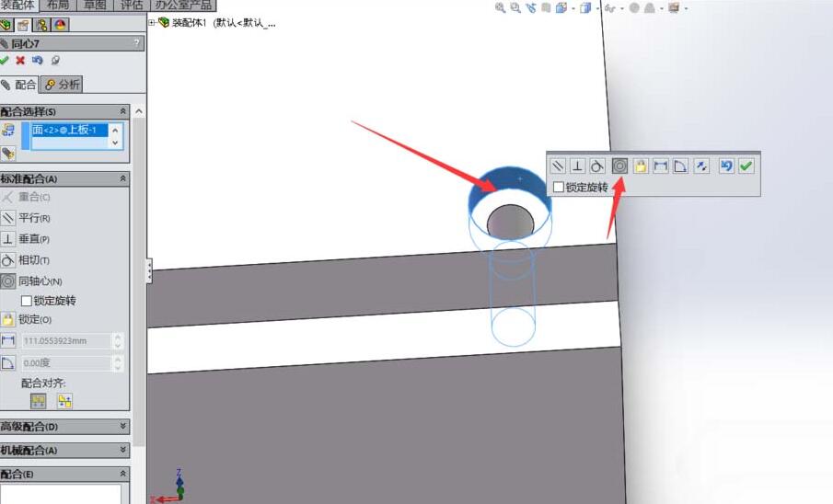The height and width of the screenshot is (504, 833).
Task: Undo from the pop-up mate toolbar
Action: tap(726, 166)
